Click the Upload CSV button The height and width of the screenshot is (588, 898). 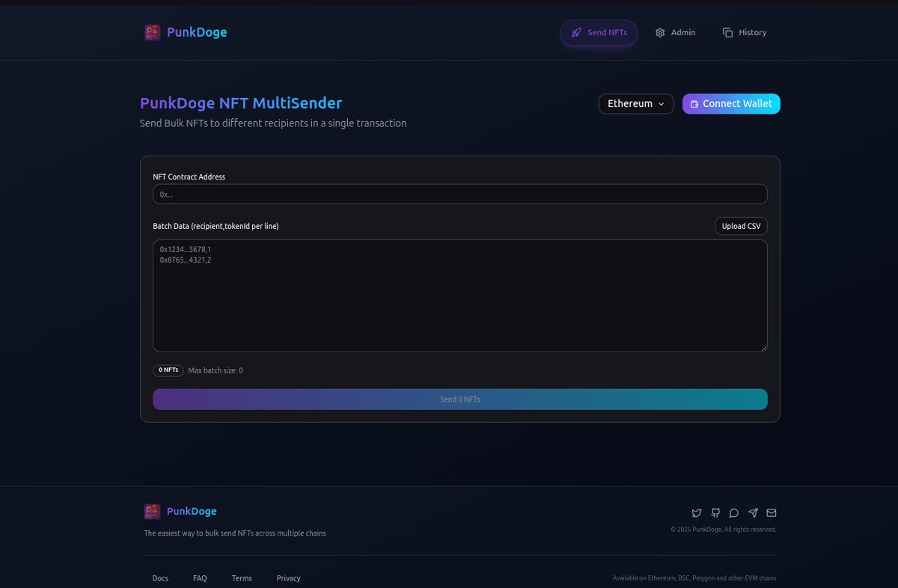[741, 225]
